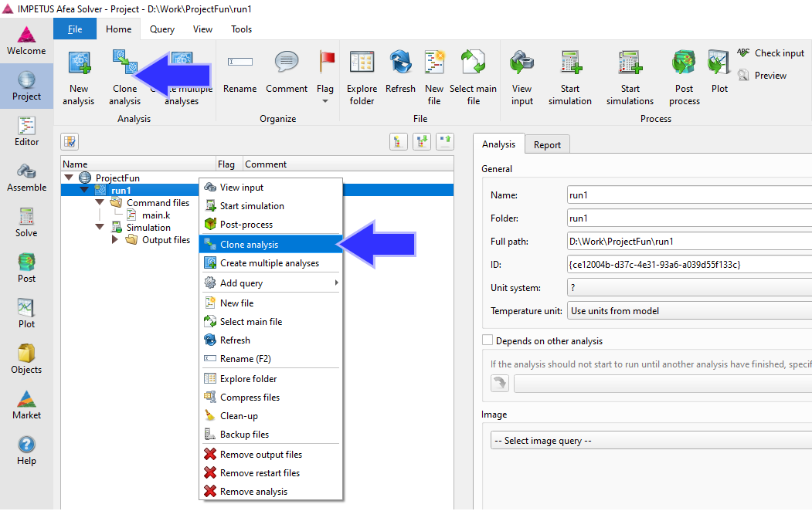The image size is (812, 511).
Task: Click the Folder input field
Action: click(689, 218)
